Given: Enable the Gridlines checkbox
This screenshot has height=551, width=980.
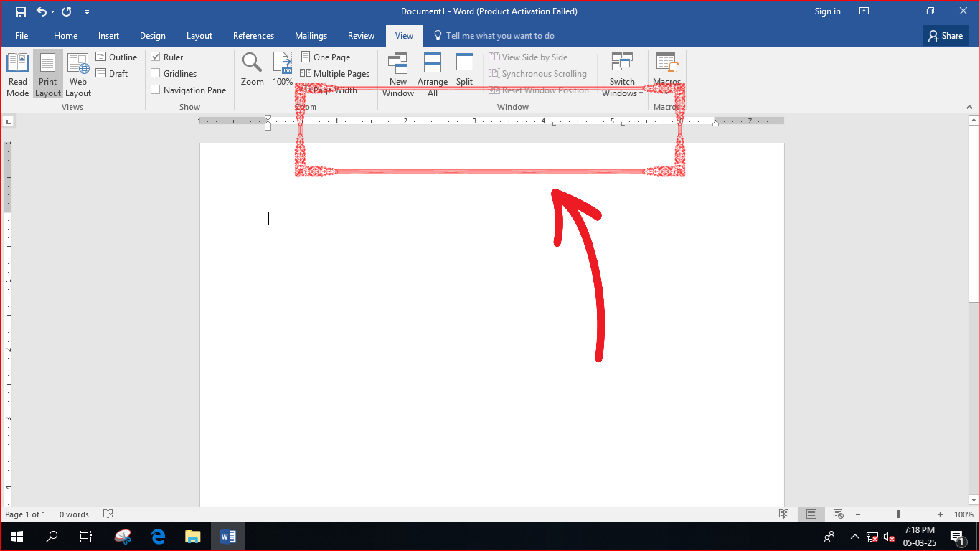Looking at the screenshot, I should coord(155,74).
